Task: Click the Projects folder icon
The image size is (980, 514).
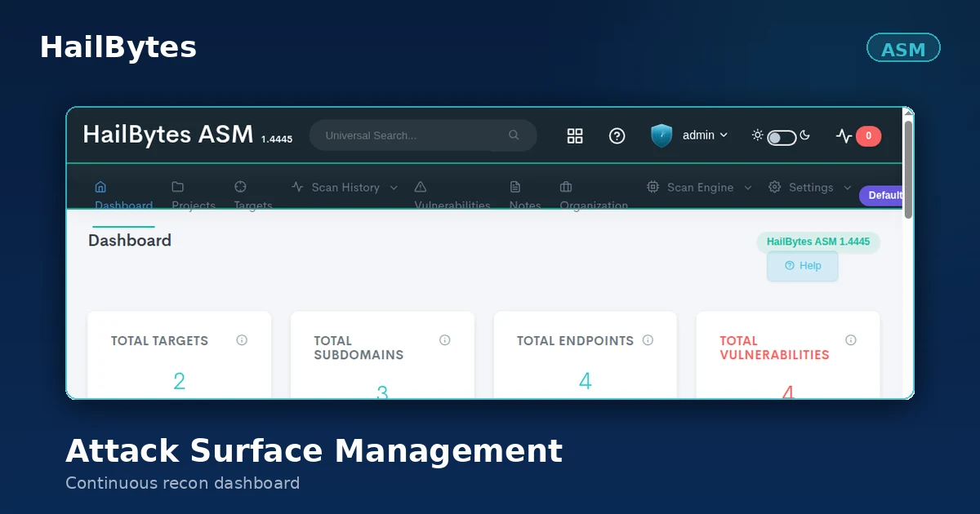Action: click(x=177, y=187)
